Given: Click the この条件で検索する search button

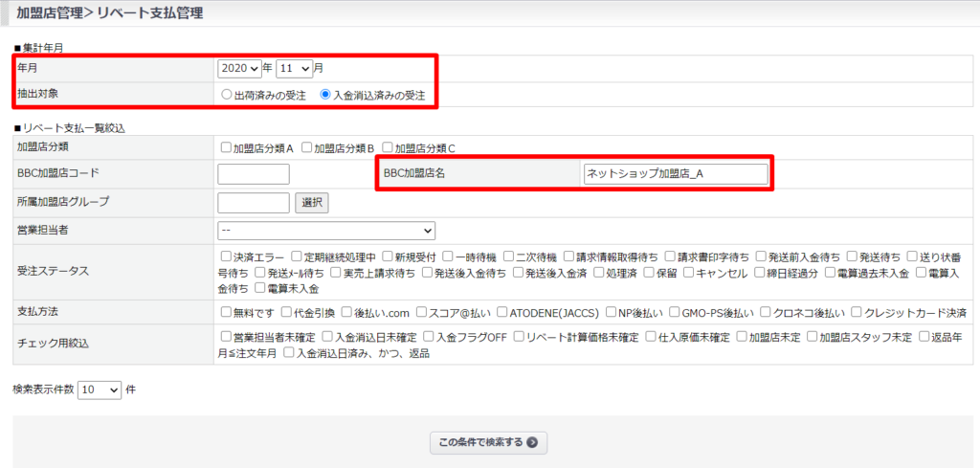Looking at the screenshot, I should (x=489, y=442).
